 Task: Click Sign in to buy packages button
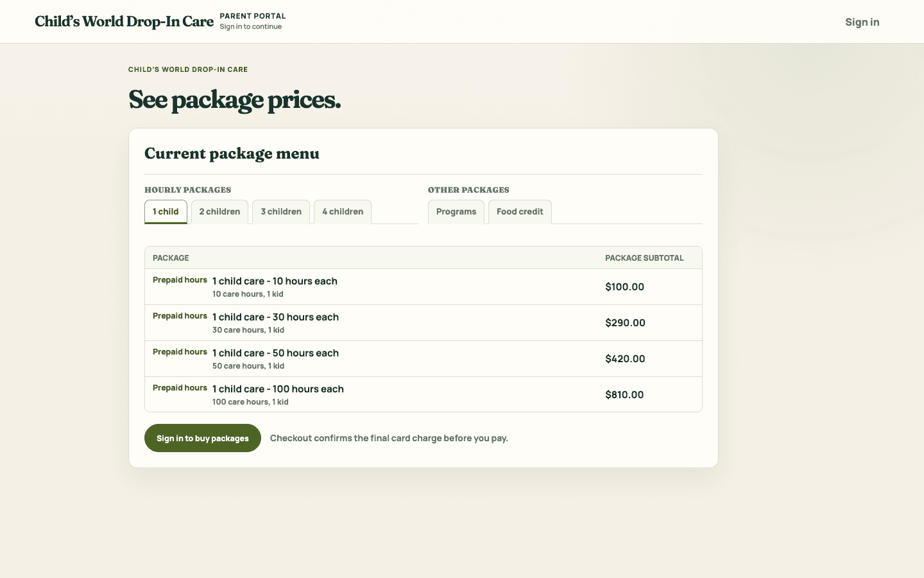[x=203, y=438]
